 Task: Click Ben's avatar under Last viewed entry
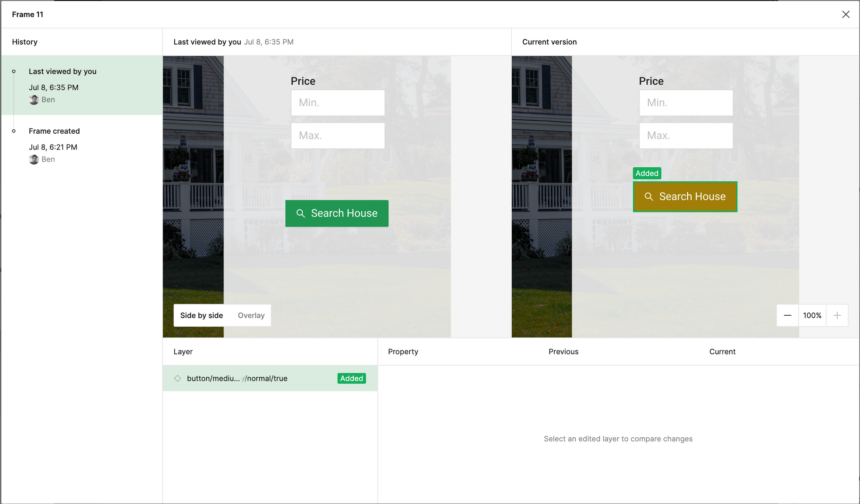34,100
